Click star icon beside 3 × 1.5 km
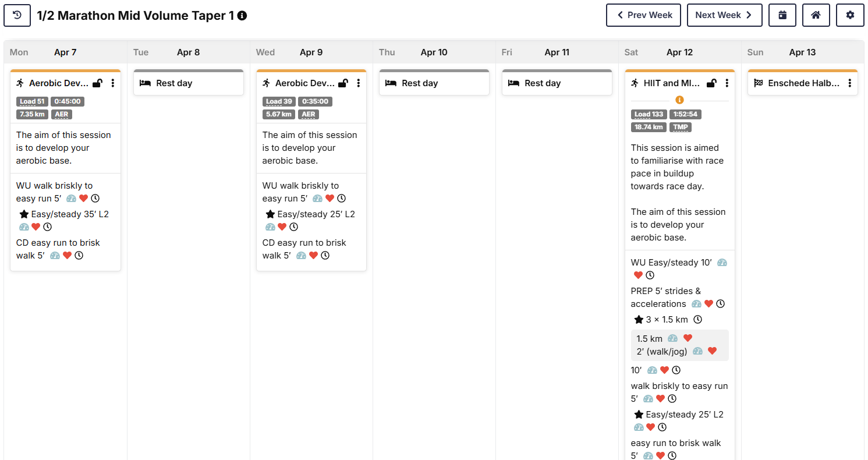Image resolution: width=868 pixels, height=460 pixels. pos(639,320)
